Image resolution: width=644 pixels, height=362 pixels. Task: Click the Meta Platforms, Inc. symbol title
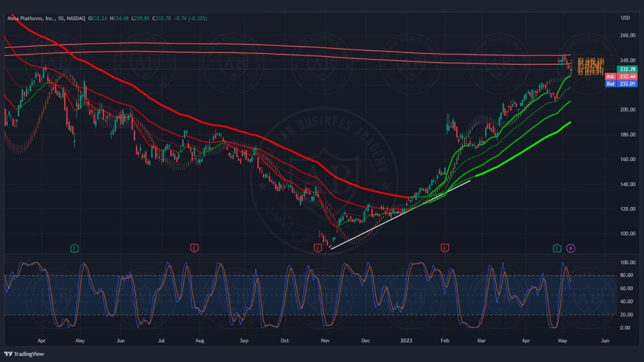coord(31,18)
